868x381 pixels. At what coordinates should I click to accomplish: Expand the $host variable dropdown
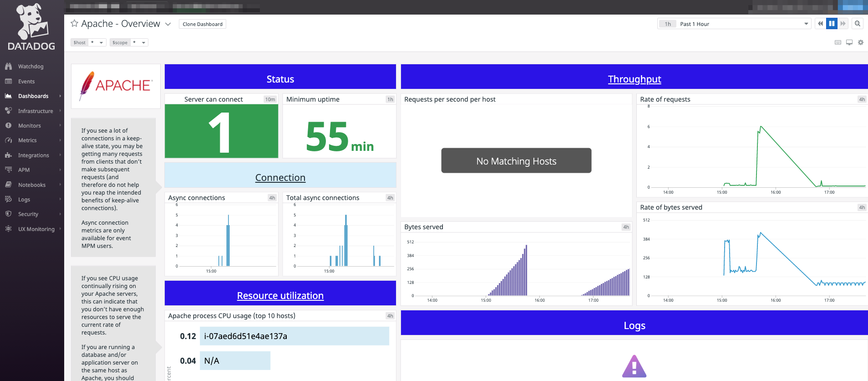(x=101, y=42)
